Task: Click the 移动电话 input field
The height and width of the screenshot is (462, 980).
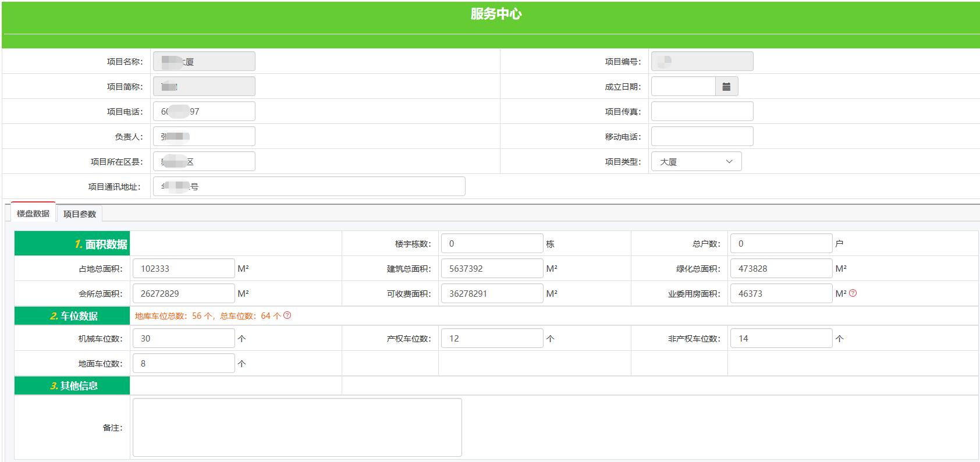Action: pos(702,137)
